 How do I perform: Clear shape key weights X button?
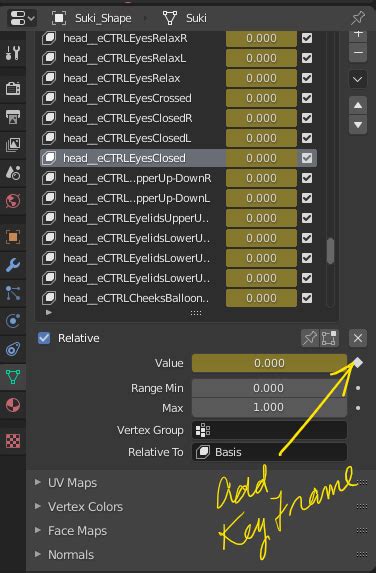tap(358, 338)
